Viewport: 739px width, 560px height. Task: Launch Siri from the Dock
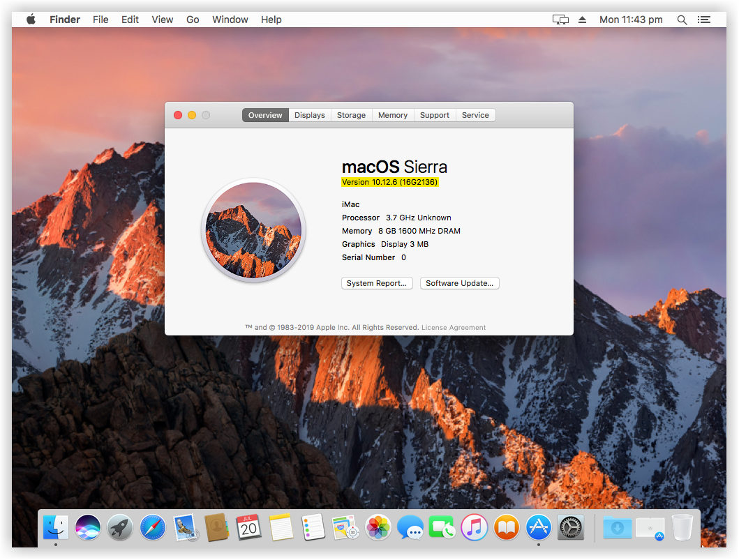(88, 527)
